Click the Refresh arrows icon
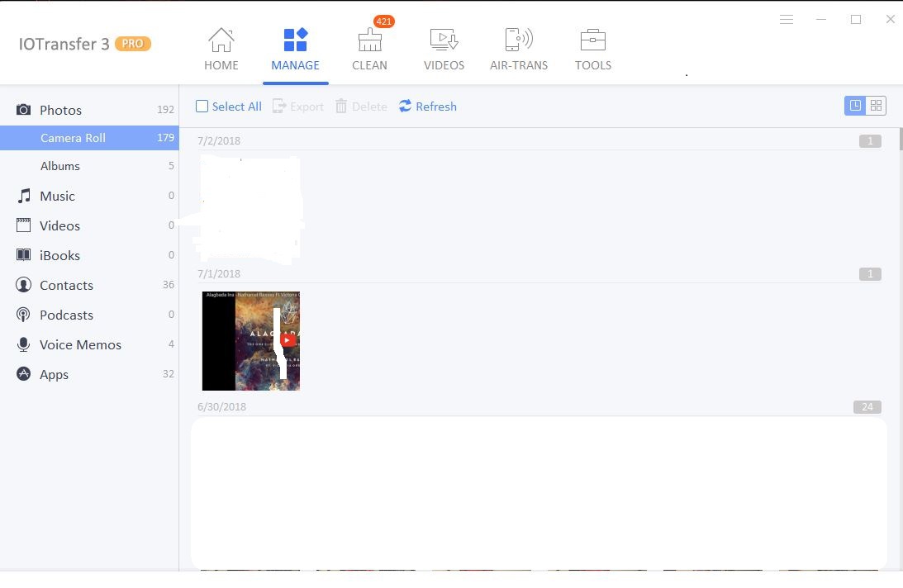Image resolution: width=903 pixels, height=588 pixels. [x=405, y=107]
